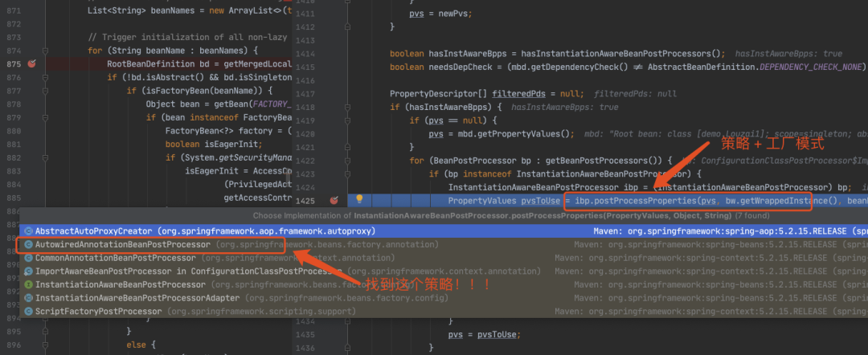868x355 pixels.
Task: Click filteredPds variable declaration on line 1417
Action: (517, 93)
